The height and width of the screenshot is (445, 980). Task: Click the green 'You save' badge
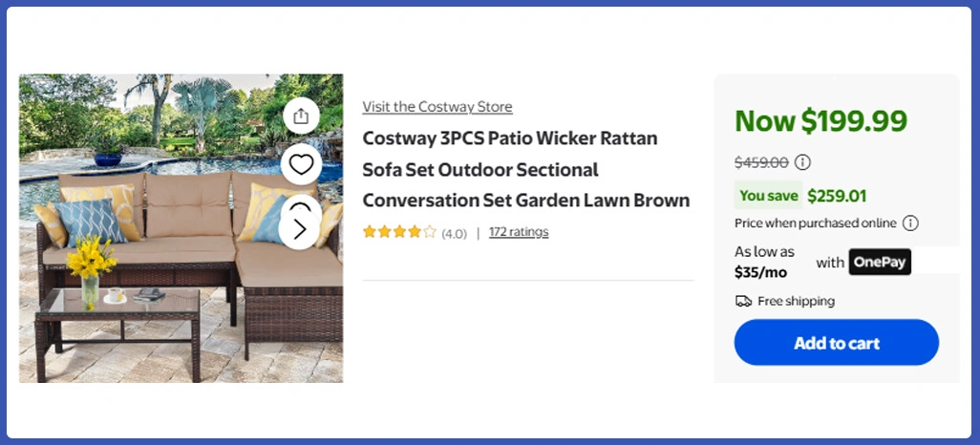click(768, 196)
